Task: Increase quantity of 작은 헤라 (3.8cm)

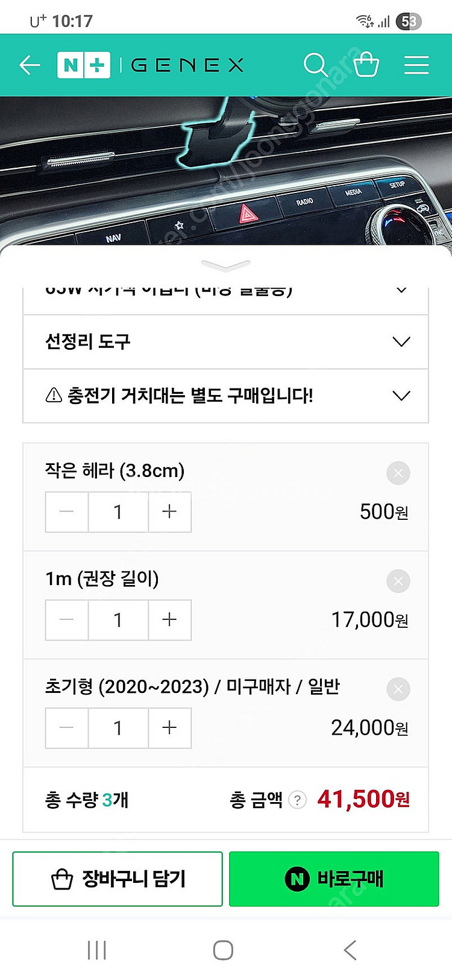Action: tap(169, 512)
